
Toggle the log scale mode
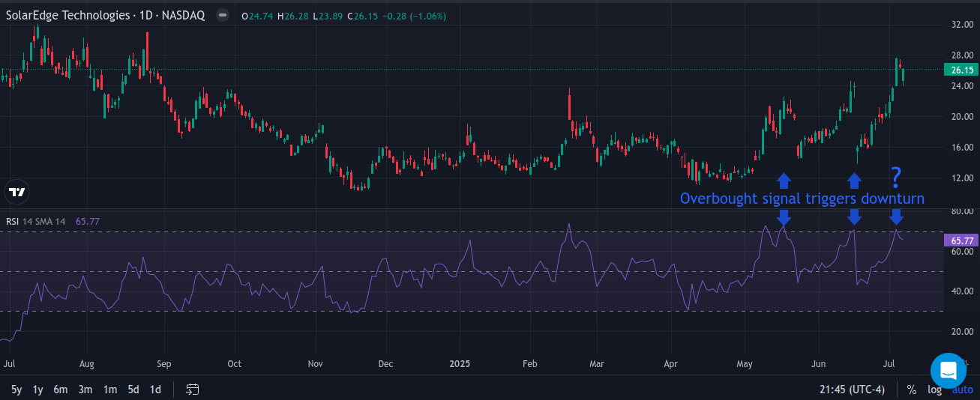tap(934, 390)
